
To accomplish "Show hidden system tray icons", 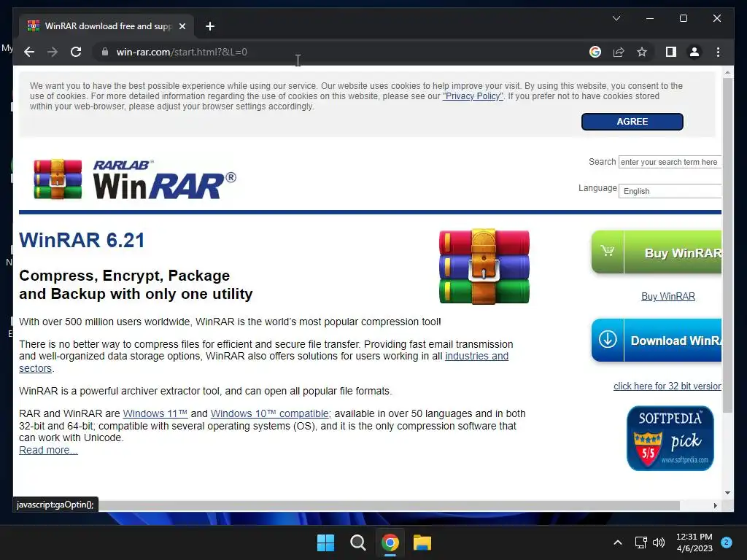I will tap(617, 542).
